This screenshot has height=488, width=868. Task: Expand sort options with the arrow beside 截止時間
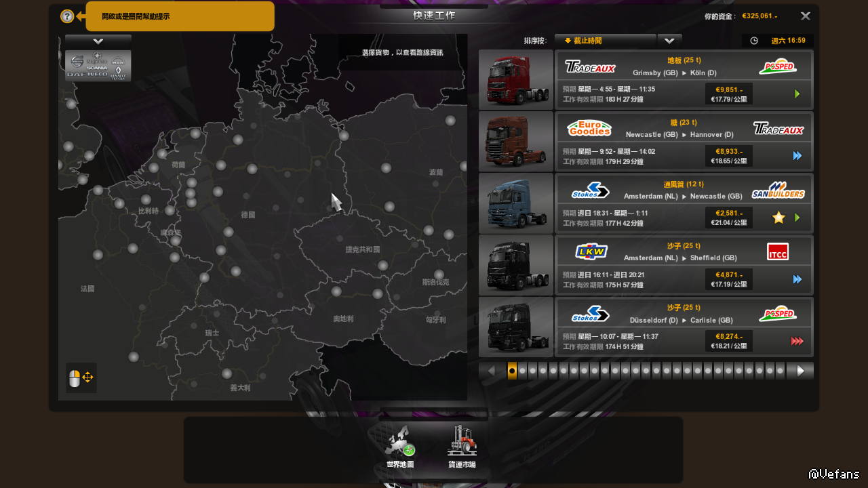670,41
